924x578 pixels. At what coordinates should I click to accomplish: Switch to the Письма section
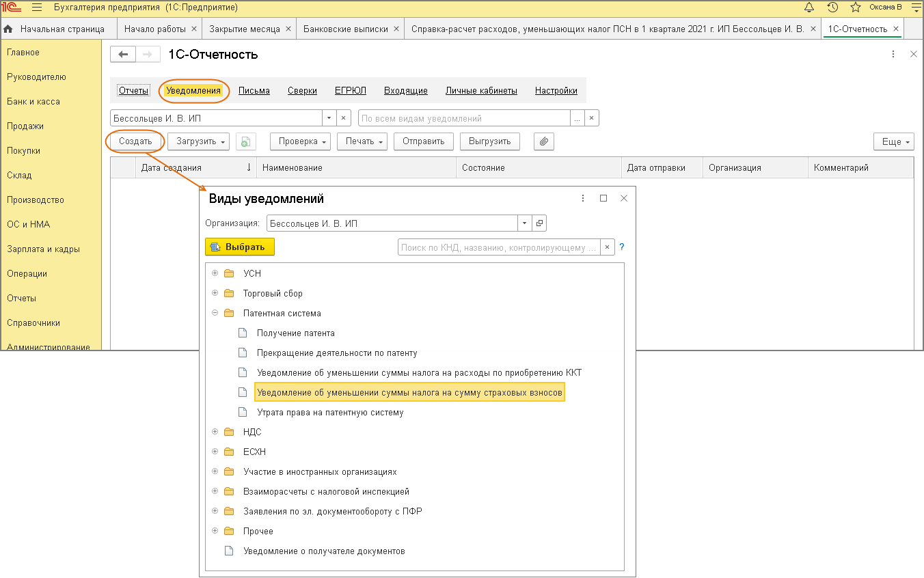254,90
